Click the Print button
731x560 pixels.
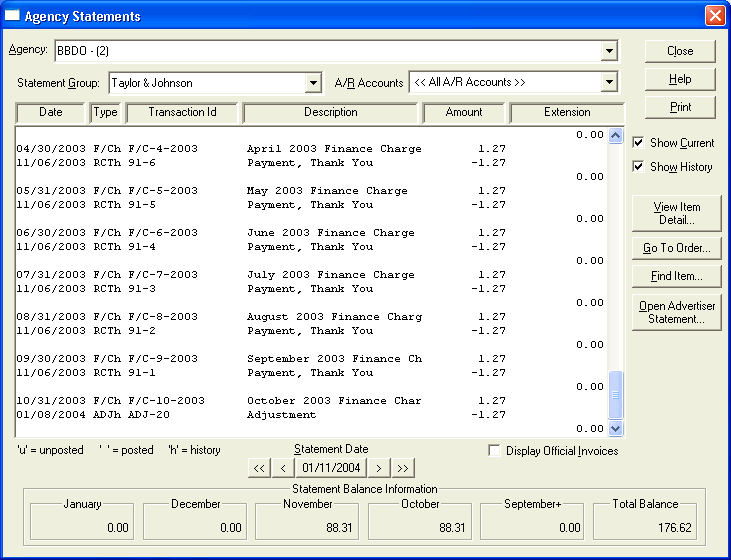pos(680,107)
